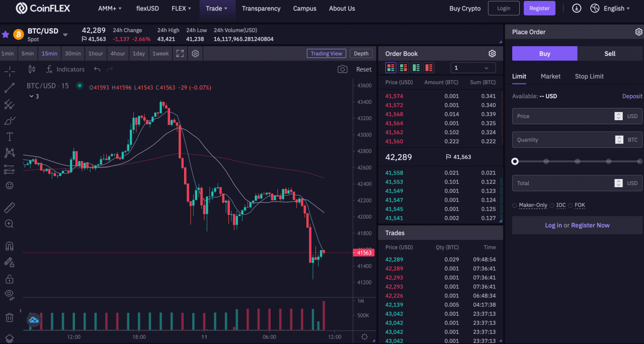Screen dimensions: 644x344
Task: Collapse the indicator legend showing 3
Action: pos(34,96)
